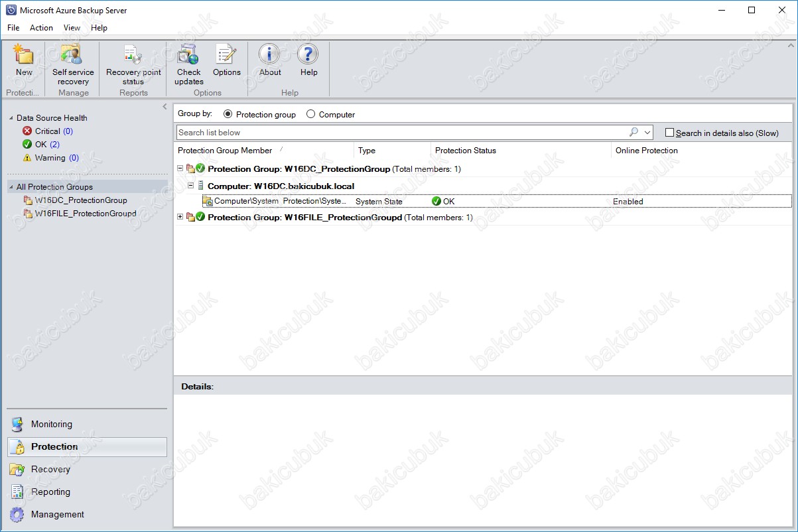Click the Management gear navigation icon
The width and height of the screenshot is (798, 532).
[18, 515]
